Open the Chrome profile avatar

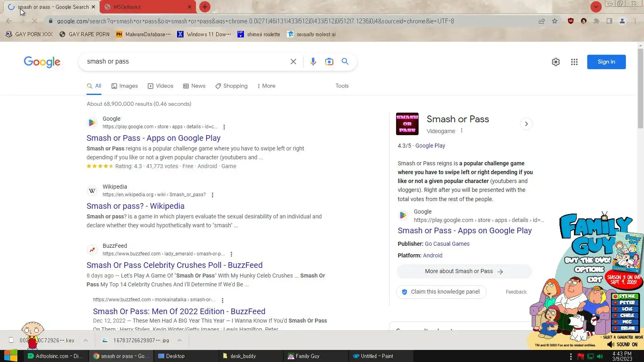(622, 21)
